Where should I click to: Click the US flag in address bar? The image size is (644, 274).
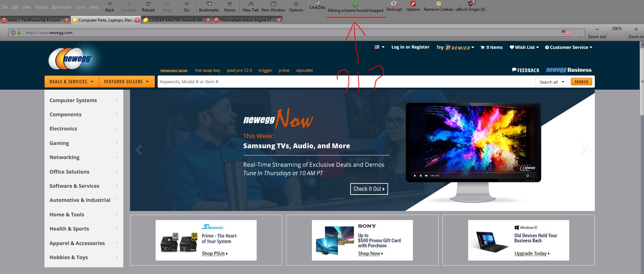[566, 33]
